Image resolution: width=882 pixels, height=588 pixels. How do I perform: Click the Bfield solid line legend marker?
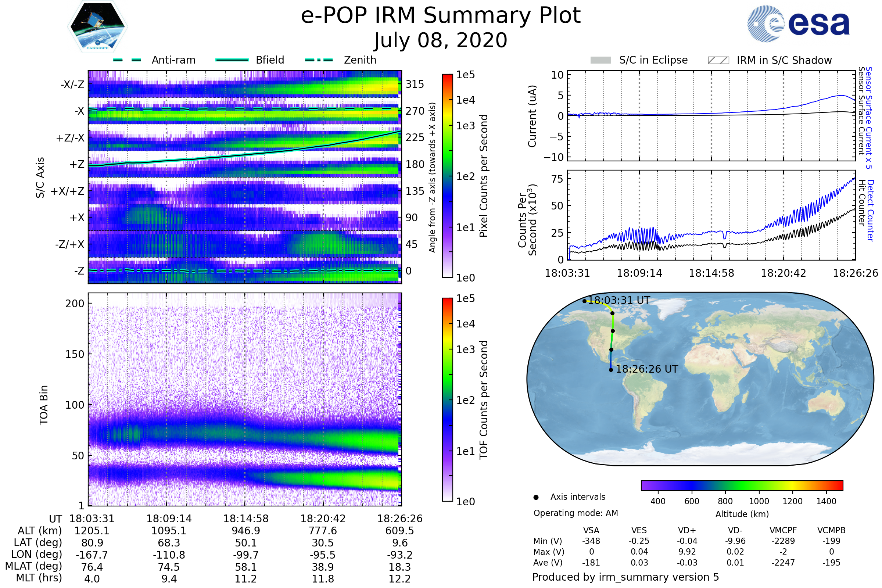tap(232, 60)
